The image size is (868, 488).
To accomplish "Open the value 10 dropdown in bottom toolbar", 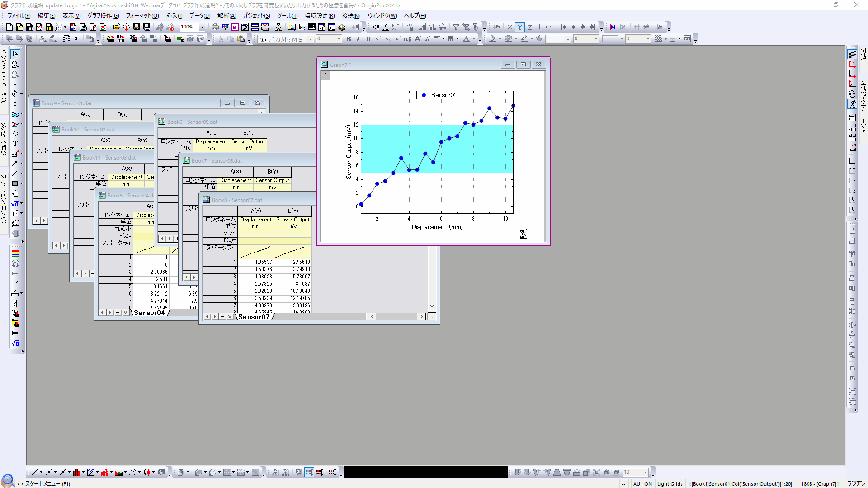I will point(645,472).
